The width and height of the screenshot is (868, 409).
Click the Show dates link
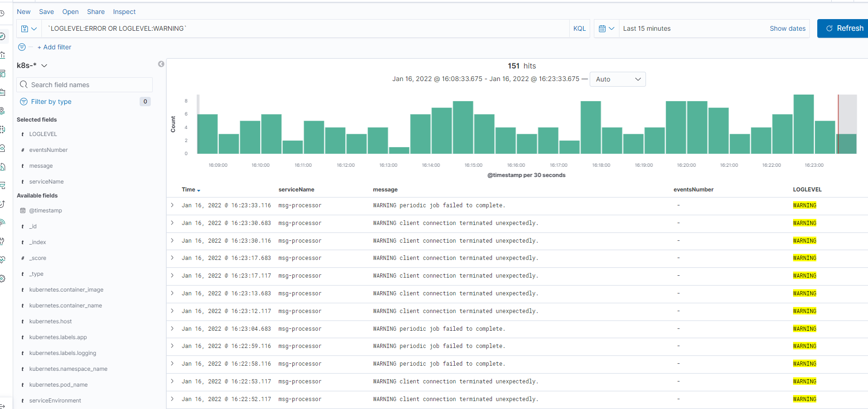787,28
